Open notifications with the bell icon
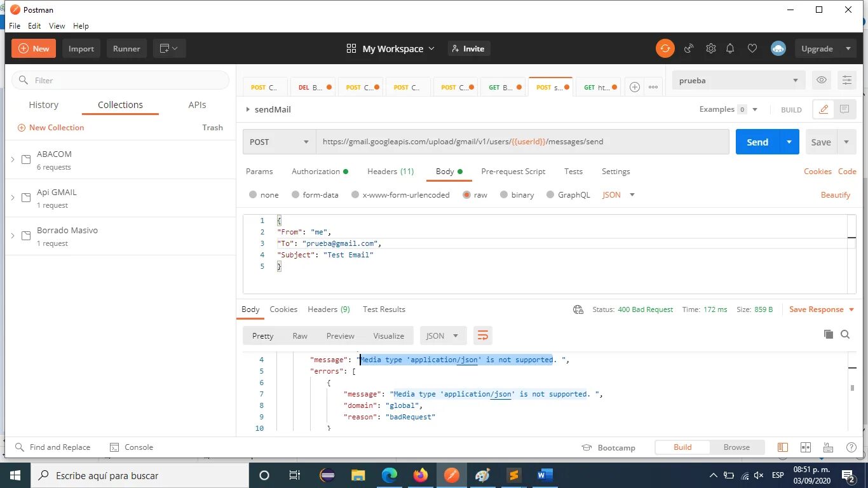This screenshot has height=488, width=868. [x=730, y=48]
